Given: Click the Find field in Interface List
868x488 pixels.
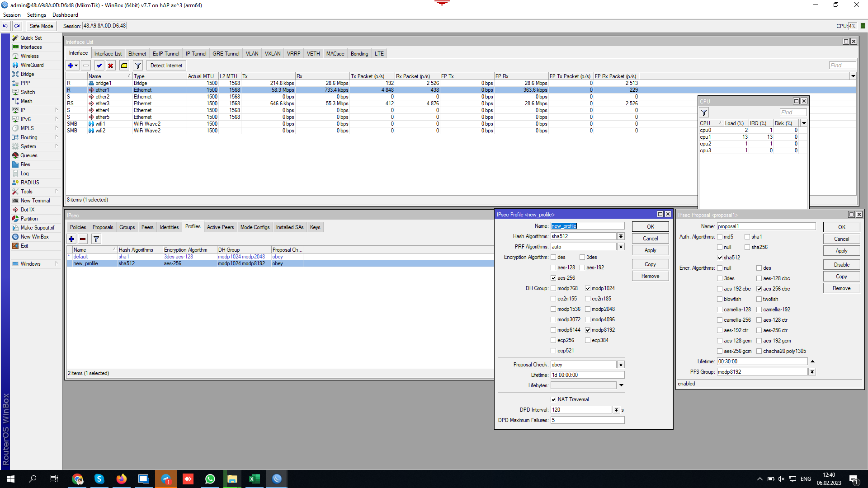Looking at the screenshot, I should [842, 66].
